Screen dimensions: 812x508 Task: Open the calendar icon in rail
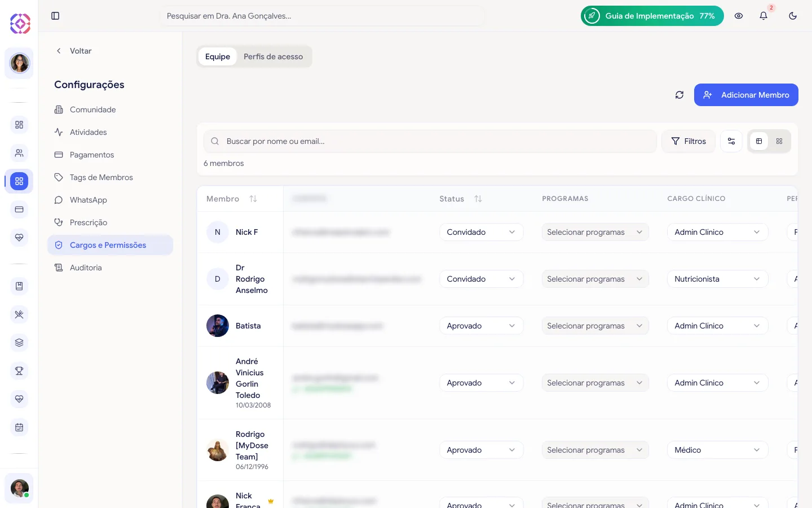(x=19, y=427)
